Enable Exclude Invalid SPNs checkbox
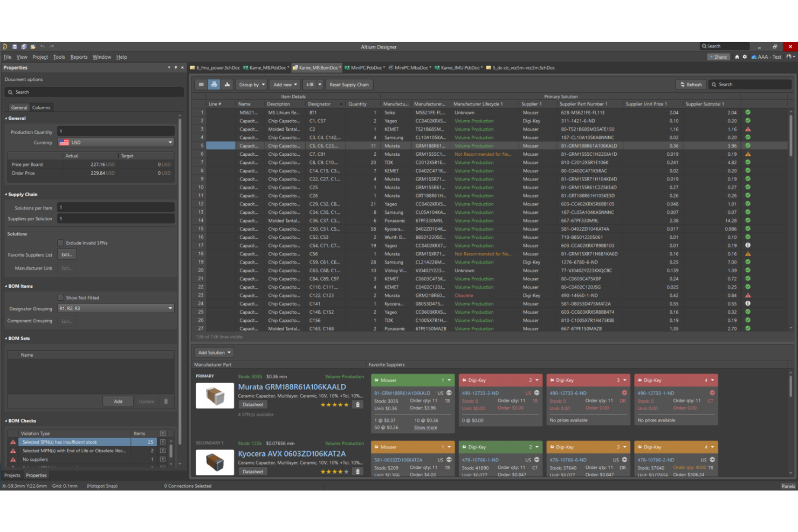The width and height of the screenshot is (798, 532). pos(60,243)
